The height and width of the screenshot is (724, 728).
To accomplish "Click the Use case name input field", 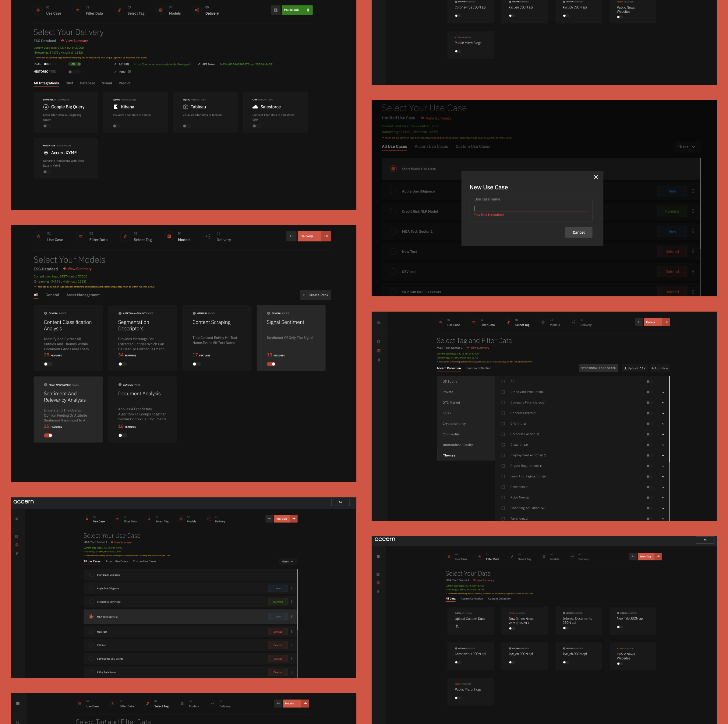I will tap(531, 208).
